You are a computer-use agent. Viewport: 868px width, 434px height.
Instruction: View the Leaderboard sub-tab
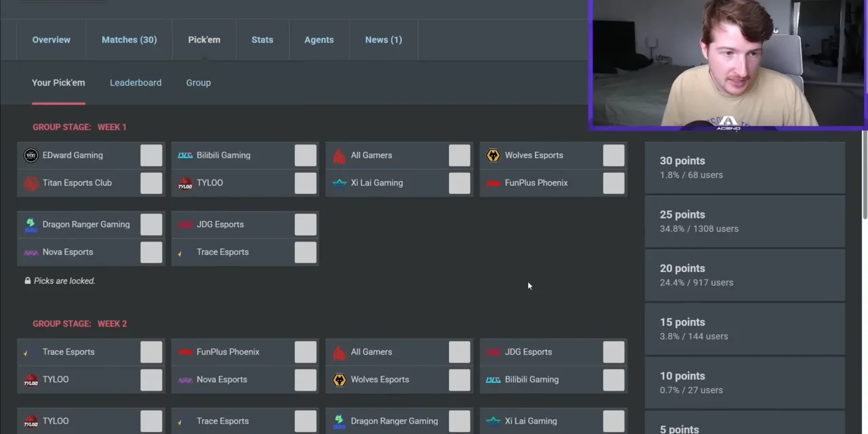coord(136,83)
